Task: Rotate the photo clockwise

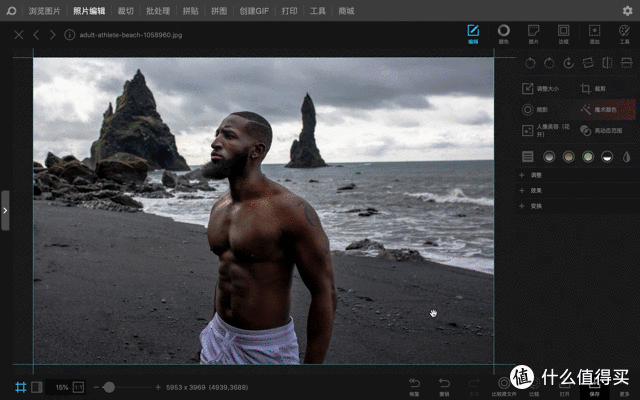Action: [x=549, y=63]
